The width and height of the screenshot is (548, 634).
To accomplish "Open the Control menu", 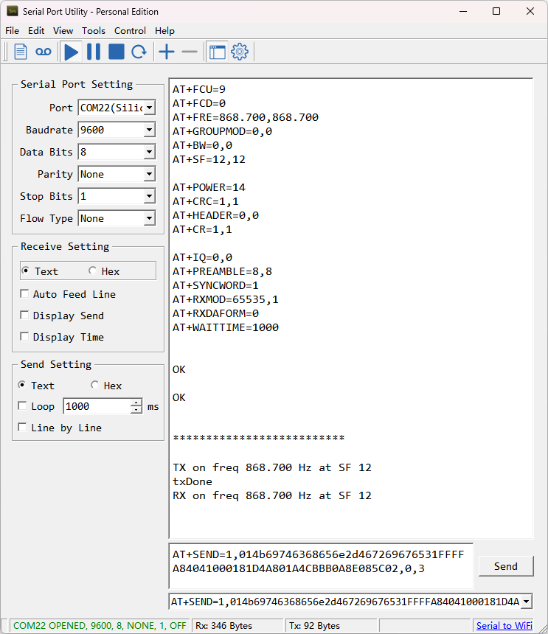I will point(130,31).
